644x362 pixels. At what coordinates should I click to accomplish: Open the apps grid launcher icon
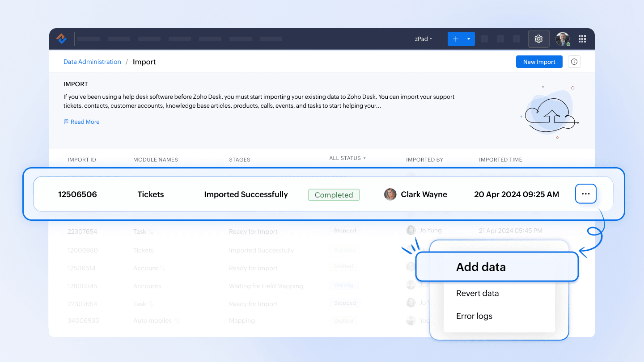tap(582, 39)
